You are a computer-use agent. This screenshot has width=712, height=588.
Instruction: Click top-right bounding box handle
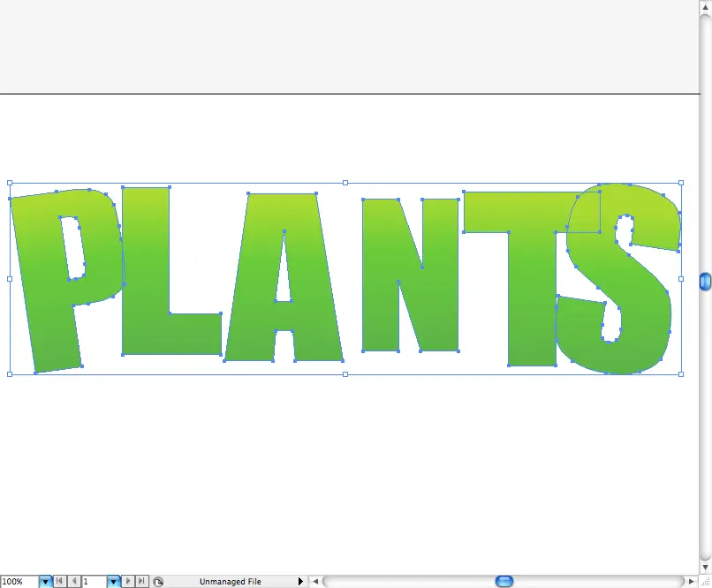click(681, 183)
